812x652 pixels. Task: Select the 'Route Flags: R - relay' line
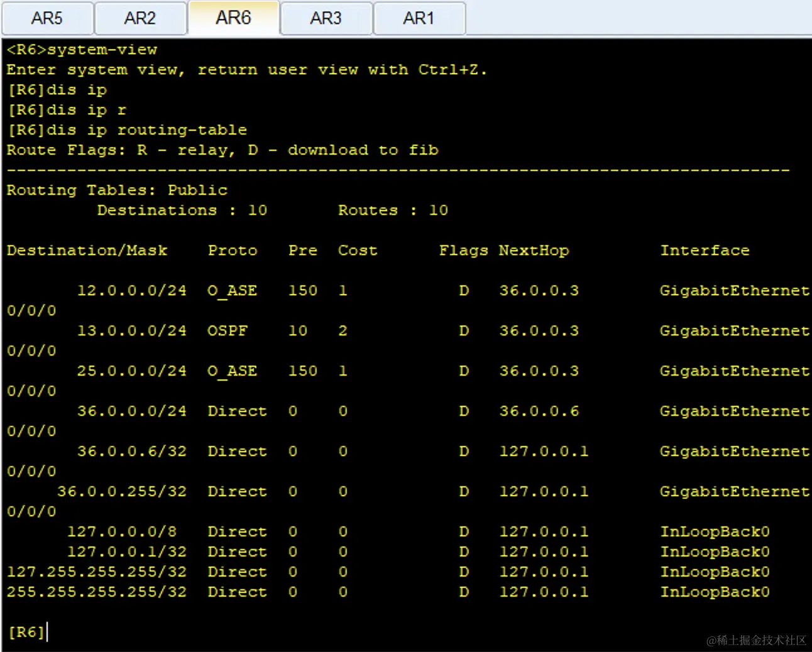(222, 150)
